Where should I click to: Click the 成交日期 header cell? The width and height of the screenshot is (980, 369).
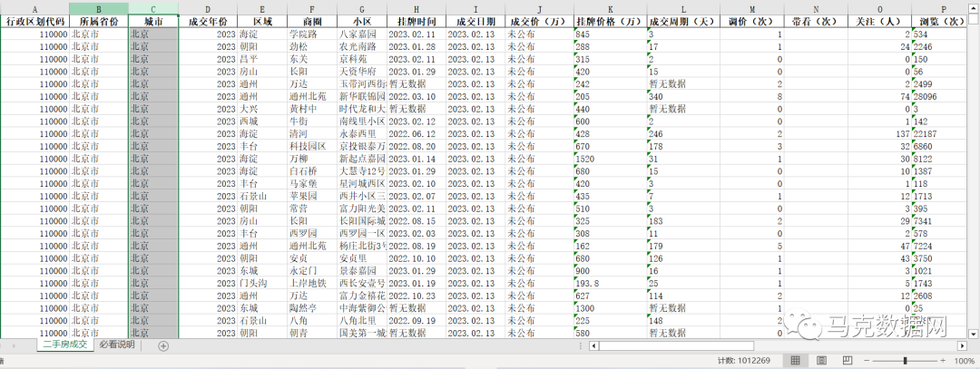(475, 21)
